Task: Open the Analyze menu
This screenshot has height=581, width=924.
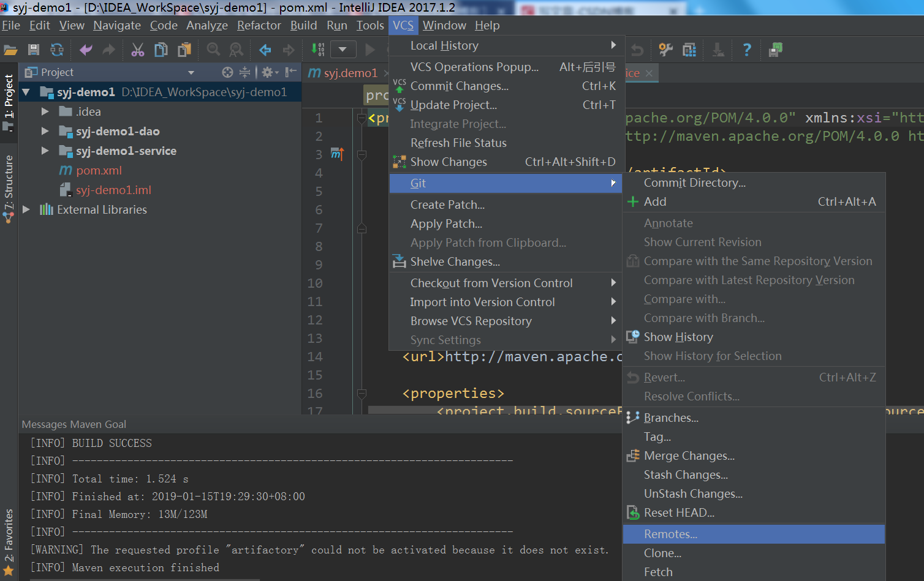Action: click(207, 25)
